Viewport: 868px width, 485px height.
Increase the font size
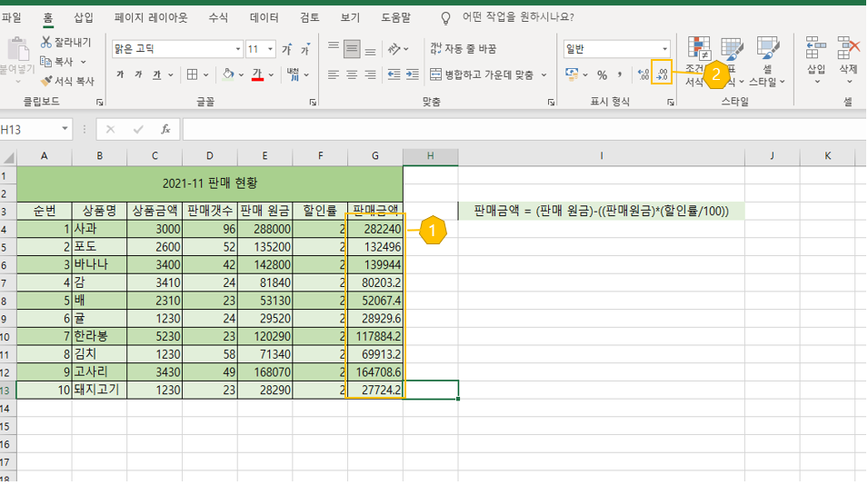286,49
